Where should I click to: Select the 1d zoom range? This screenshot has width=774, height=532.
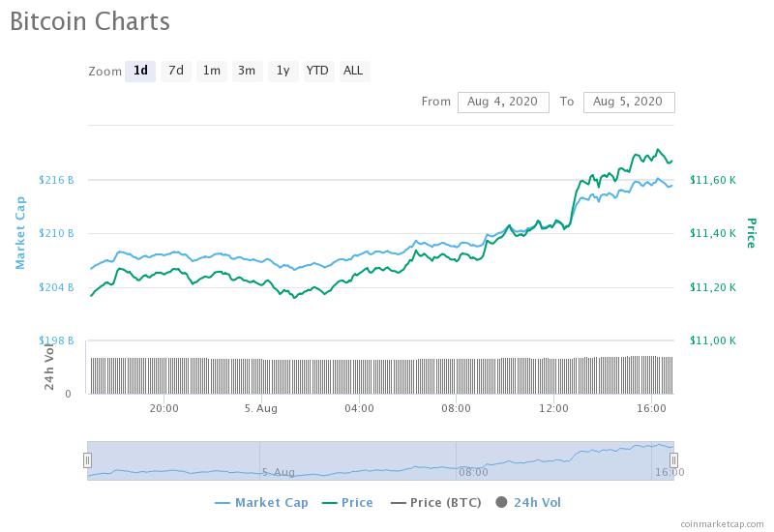(140, 71)
